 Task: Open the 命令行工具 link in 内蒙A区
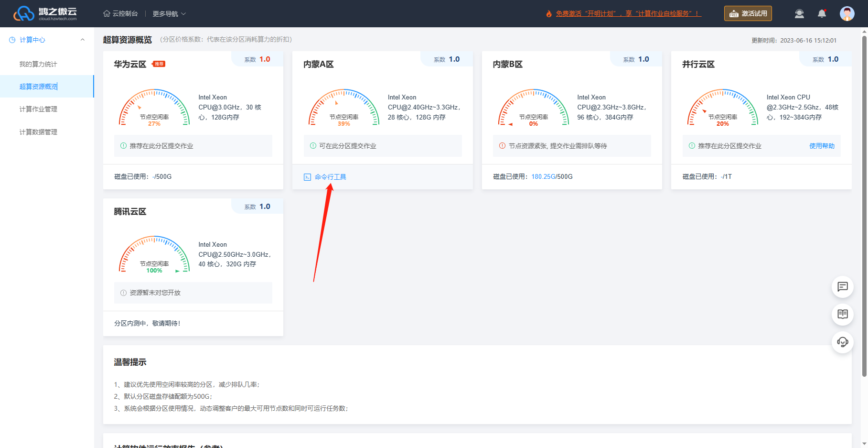click(330, 177)
